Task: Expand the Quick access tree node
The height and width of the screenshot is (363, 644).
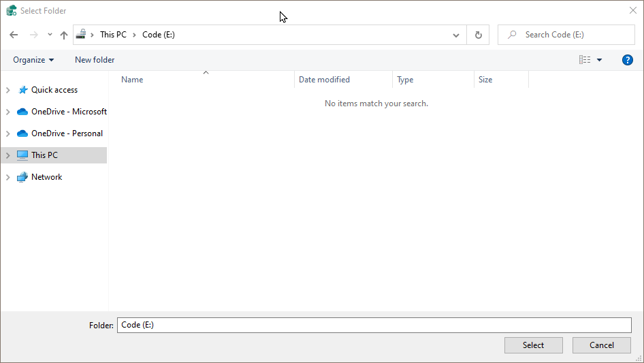Action: click(7, 90)
